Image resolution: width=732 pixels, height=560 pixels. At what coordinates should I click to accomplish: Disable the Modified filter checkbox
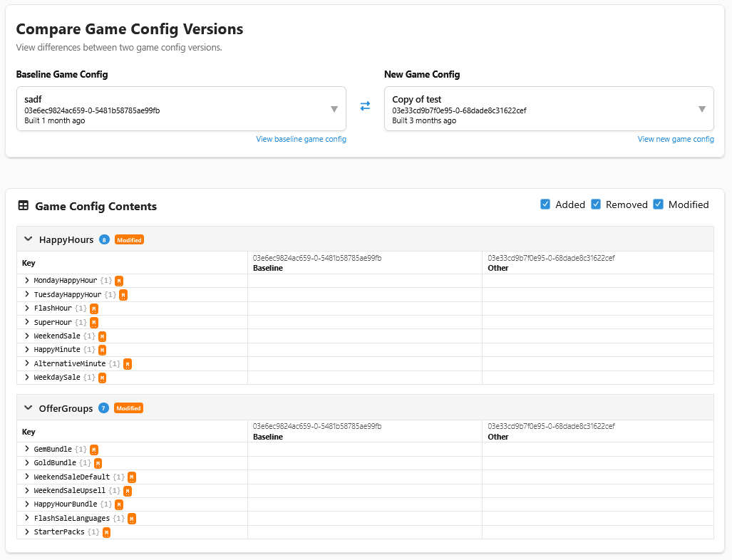point(658,204)
